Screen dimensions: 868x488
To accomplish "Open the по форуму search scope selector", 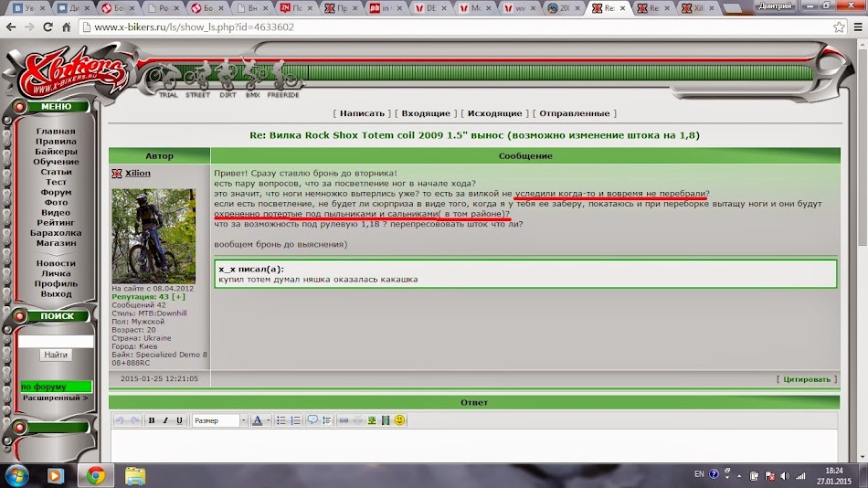I will click(x=56, y=387).
